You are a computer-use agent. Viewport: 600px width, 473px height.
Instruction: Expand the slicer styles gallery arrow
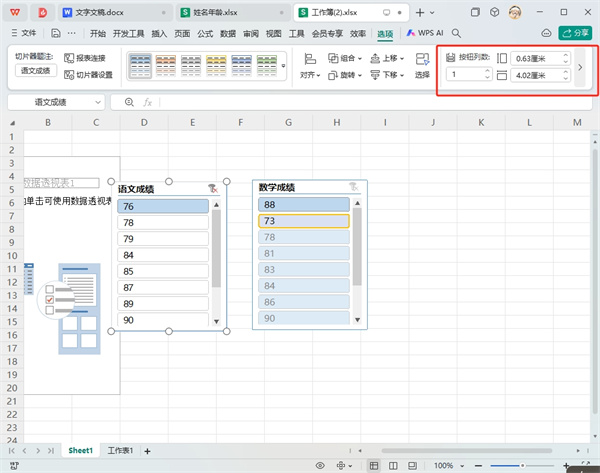(x=284, y=66)
